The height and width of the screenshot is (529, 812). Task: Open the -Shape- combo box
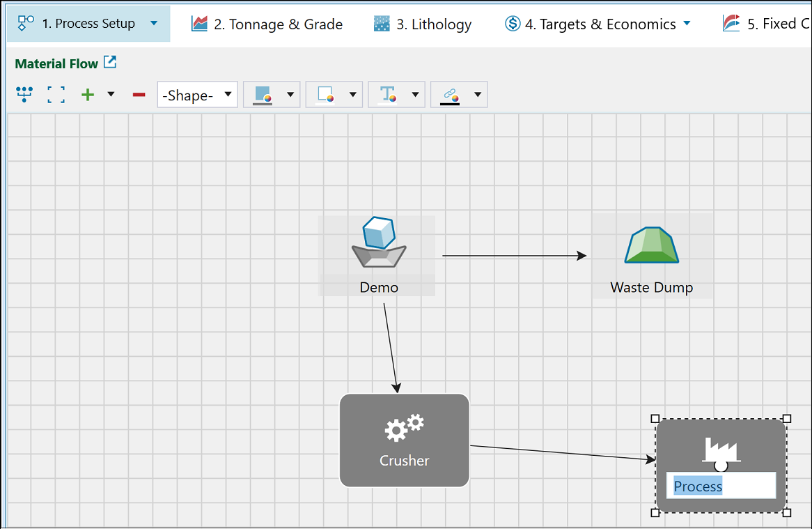click(x=197, y=95)
